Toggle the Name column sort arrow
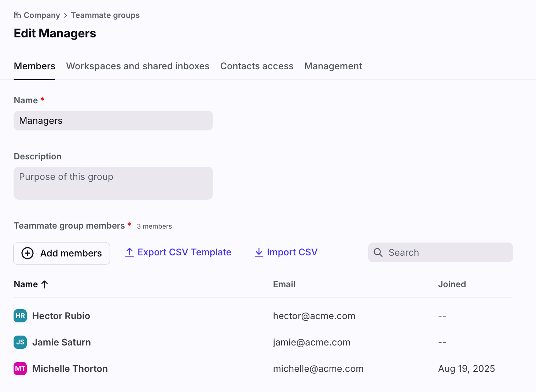 tap(45, 284)
